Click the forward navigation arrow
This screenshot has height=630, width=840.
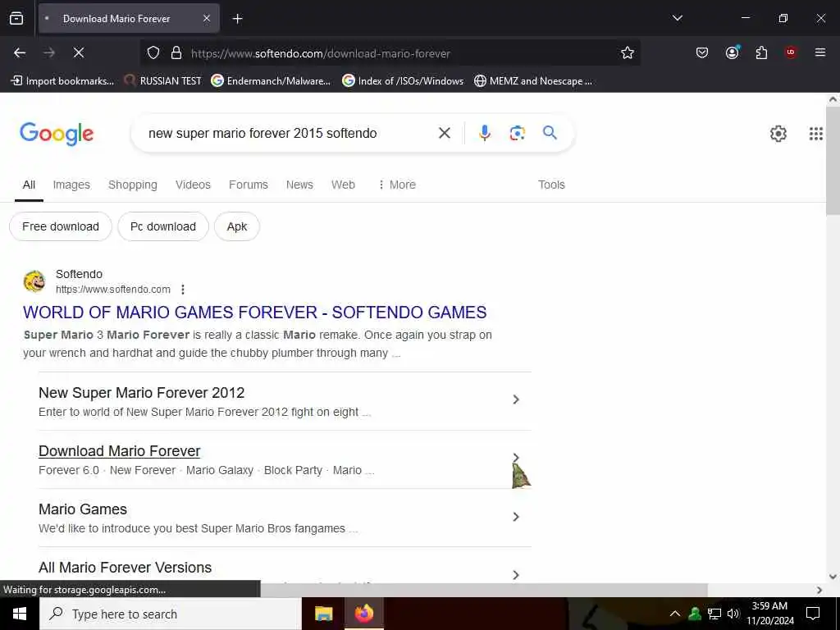pos(49,52)
